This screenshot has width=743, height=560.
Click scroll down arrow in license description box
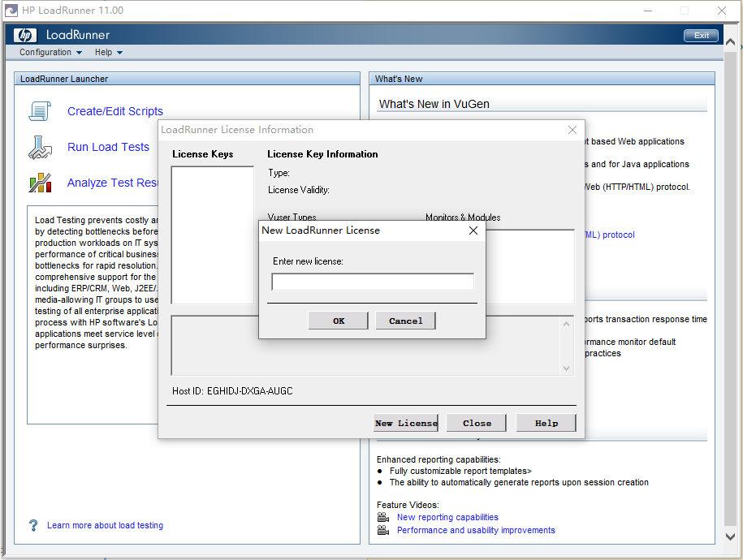pyautogui.click(x=566, y=368)
